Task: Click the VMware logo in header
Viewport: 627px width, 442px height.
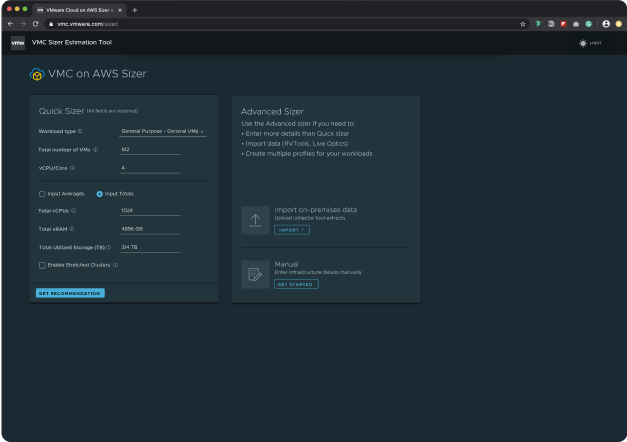Action: pyautogui.click(x=18, y=43)
